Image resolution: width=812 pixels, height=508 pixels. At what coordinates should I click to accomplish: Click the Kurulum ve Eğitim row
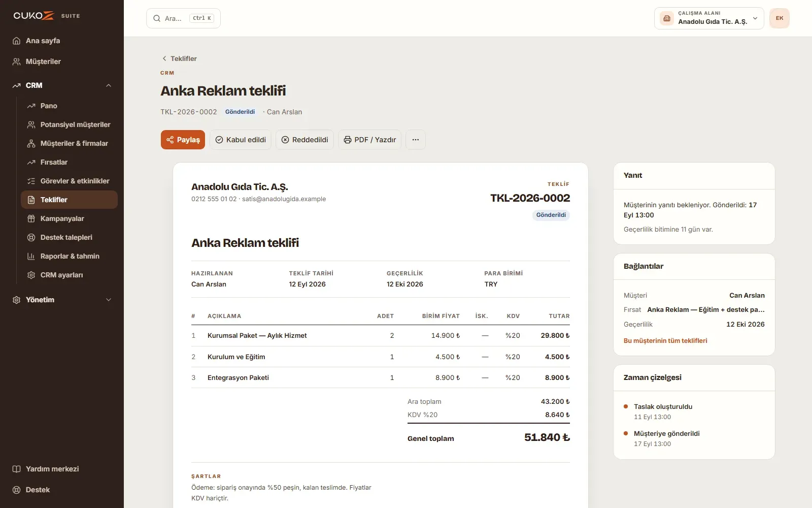tap(381, 357)
